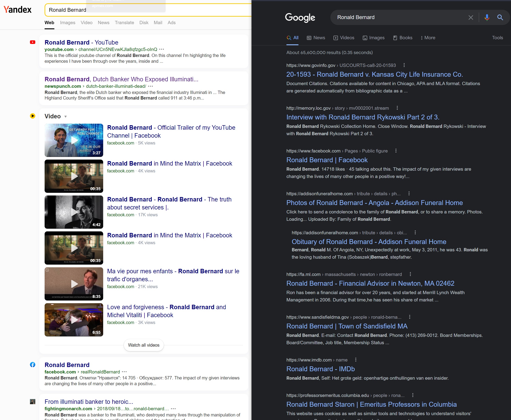Select the Google Videos tab
Screen dimensions: 511x420
(344, 38)
